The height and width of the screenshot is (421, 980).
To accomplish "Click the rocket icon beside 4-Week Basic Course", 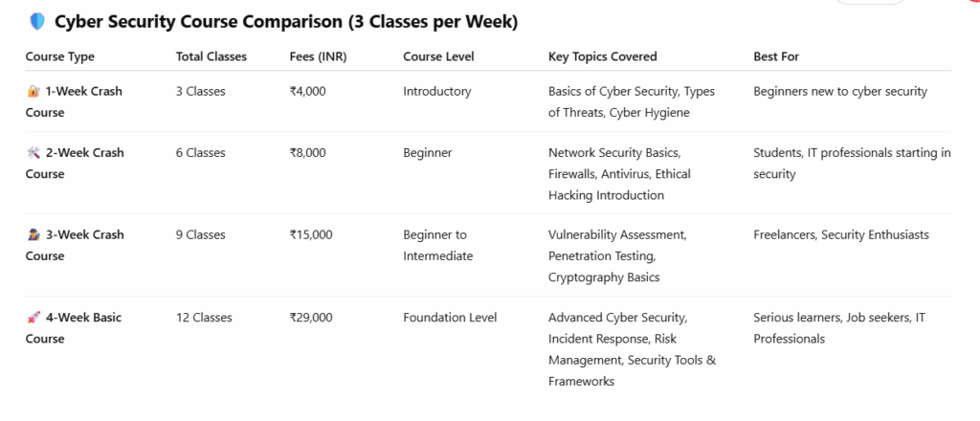I will [x=33, y=318].
